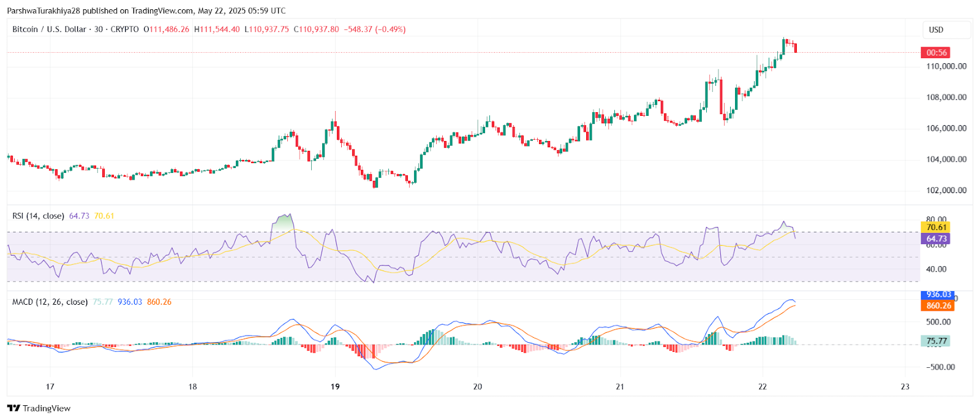Click the purple 64.73 RSI value tag

(x=937, y=239)
